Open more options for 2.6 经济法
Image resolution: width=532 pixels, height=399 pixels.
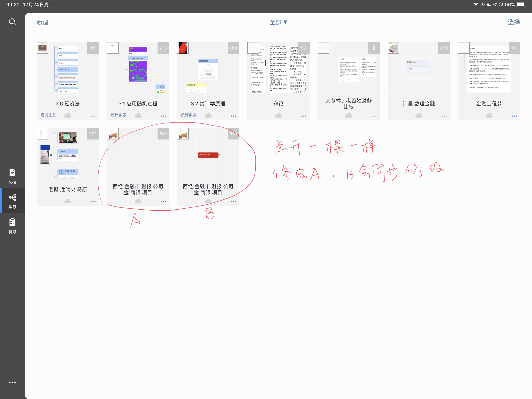93,116
